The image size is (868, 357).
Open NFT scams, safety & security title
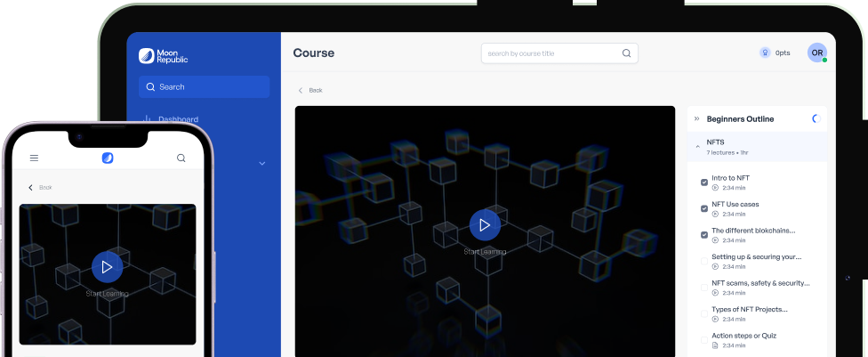click(x=760, y=283)
